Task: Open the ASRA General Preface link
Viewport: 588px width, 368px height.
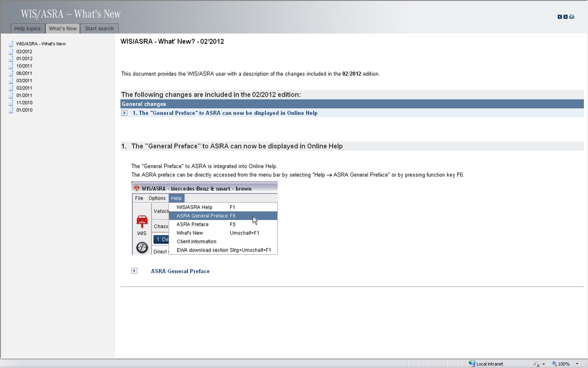Action: (180, 271)
